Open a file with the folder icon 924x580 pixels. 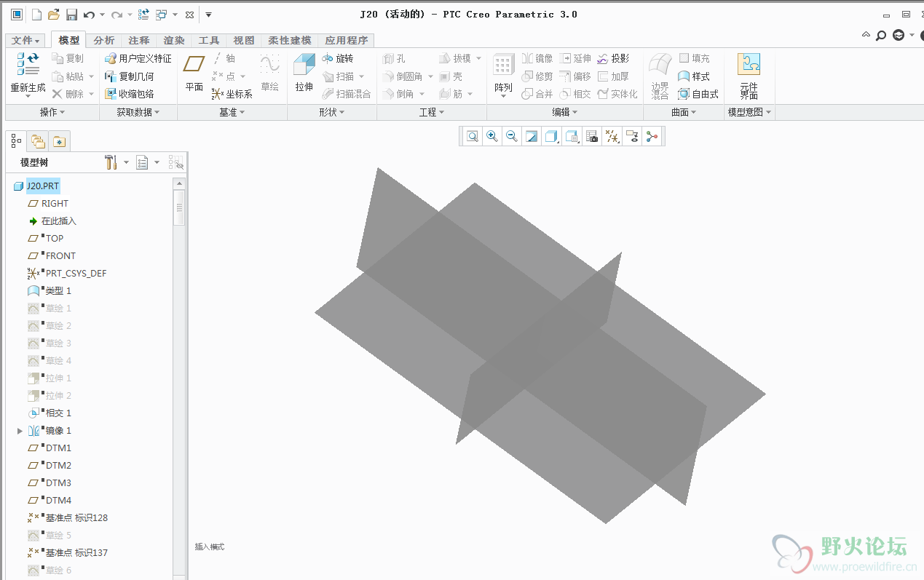54,15
